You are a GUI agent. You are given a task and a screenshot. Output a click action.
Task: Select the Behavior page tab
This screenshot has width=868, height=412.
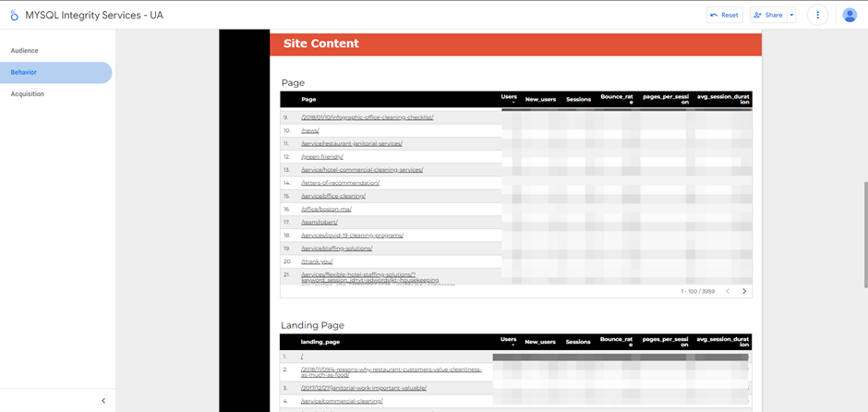pos(24,72)
